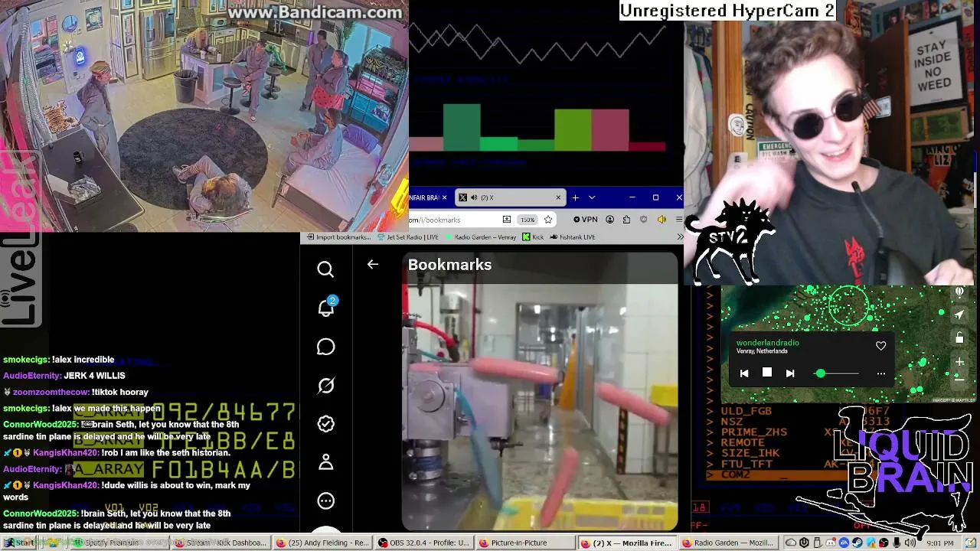Click the VPN button in toolbar
The width and height of the screenshot is (980, 551).
(586, 220)
